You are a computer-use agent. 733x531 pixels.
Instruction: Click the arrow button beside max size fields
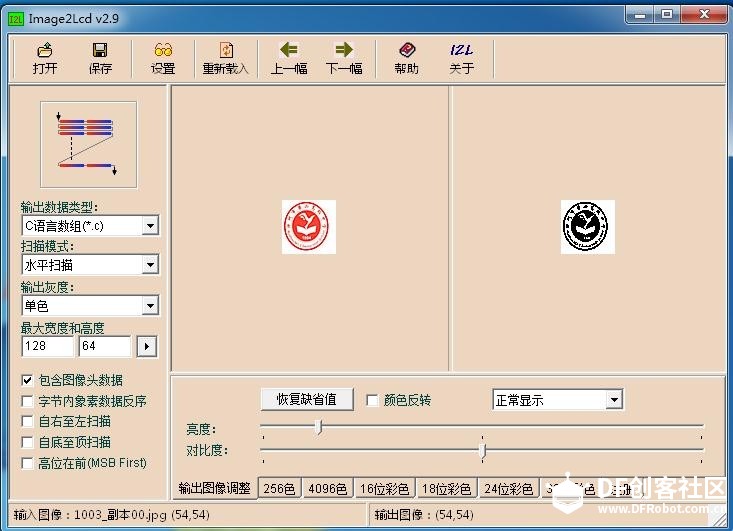147,346
